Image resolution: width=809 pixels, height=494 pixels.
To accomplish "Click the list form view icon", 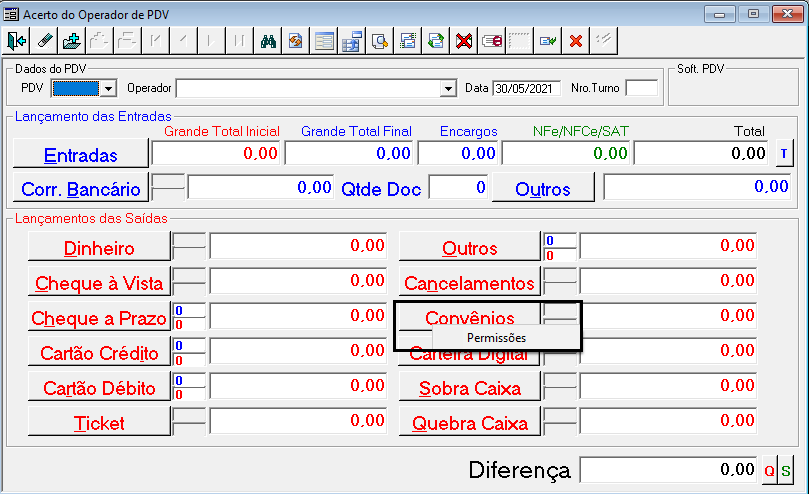I will (323, 41).
